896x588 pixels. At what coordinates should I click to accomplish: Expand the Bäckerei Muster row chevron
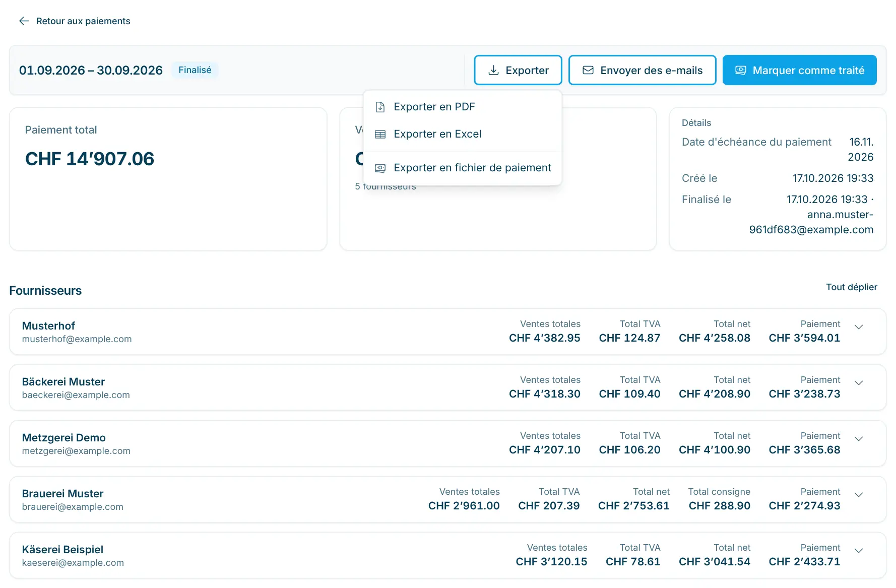click(x=859, y=382)
